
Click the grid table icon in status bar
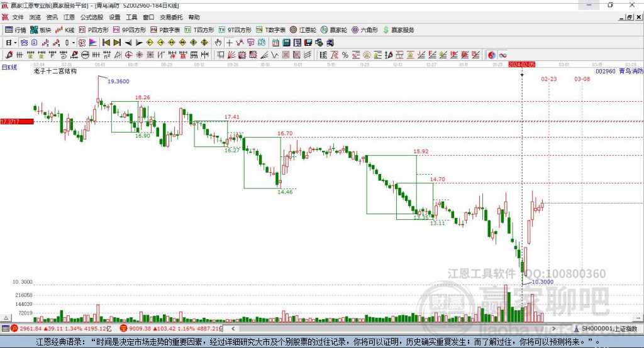[x=5, y=329]
